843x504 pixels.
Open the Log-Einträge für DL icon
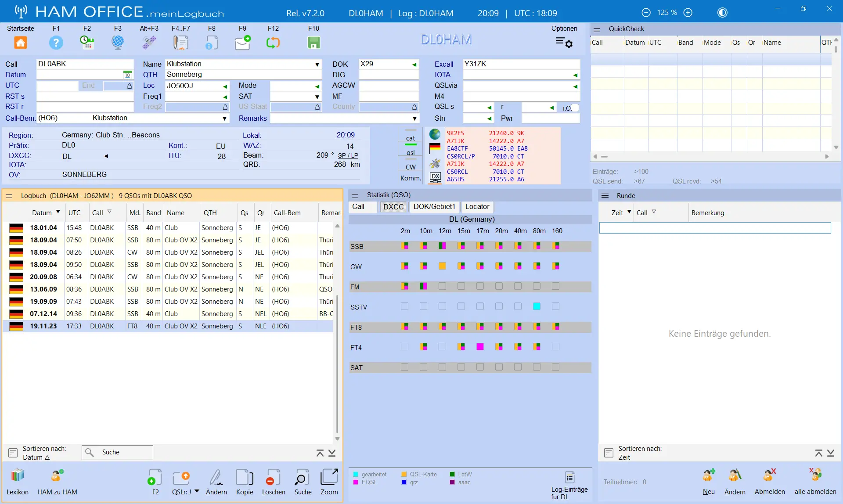tap(569, 478)
